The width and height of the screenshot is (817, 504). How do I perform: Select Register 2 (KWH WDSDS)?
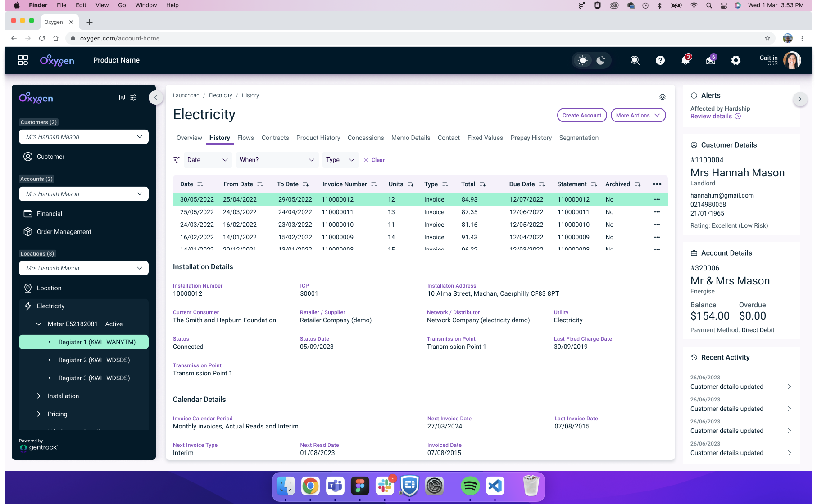click(x=94, y=360)
